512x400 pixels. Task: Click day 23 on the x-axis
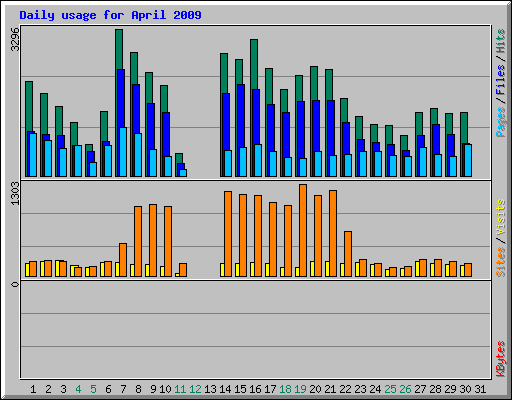point(360,389)
